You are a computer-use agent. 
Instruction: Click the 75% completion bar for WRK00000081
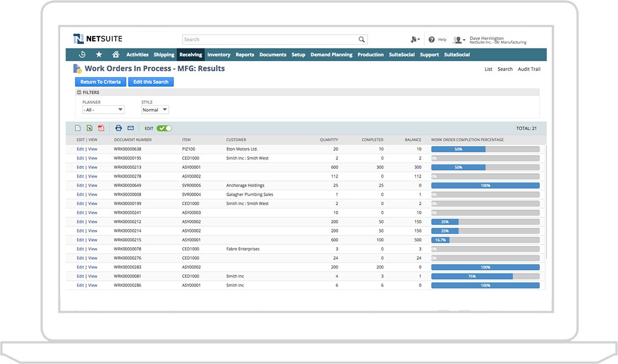point(472,276)
